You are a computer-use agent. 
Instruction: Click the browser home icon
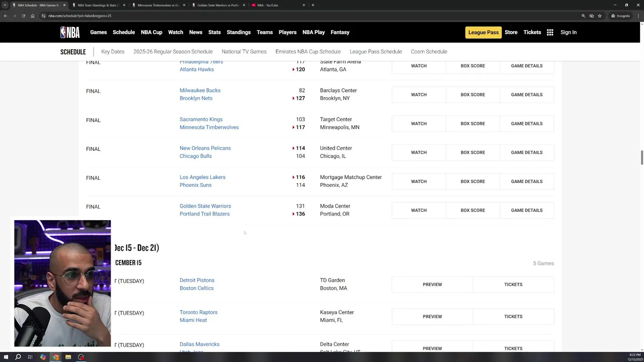click(x=33, y=16)
